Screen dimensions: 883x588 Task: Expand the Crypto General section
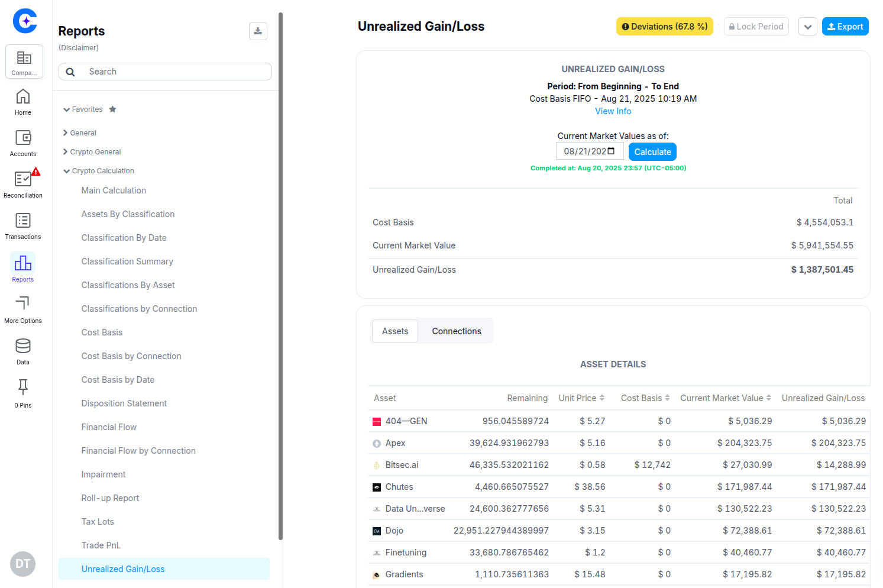[65, 152]
